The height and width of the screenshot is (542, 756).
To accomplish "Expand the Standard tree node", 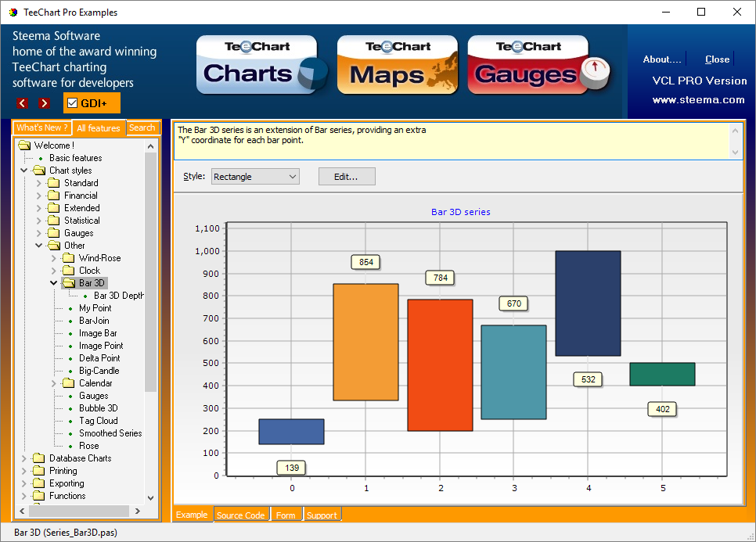I will tap(38, 182).
